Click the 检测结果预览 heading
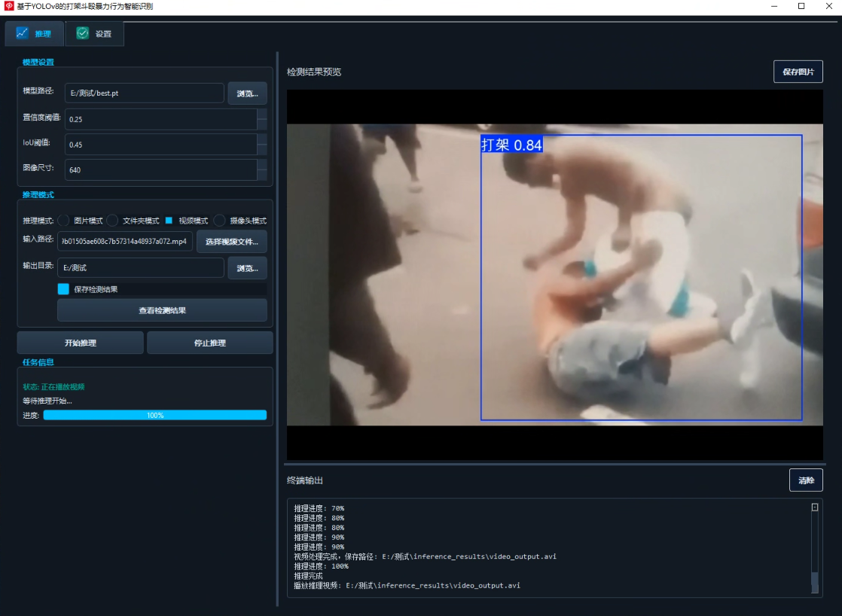 click(x=314, y=72)
